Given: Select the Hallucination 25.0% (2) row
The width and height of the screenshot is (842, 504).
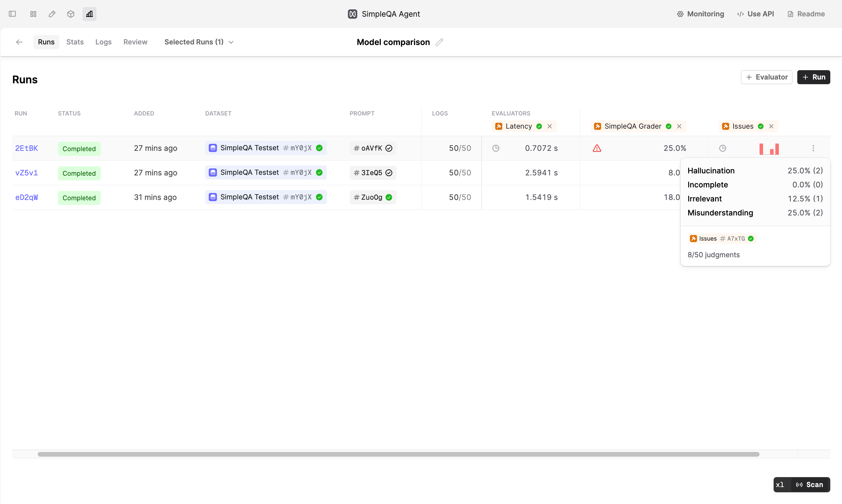Looking at the screenshot, I should [755, 170].
